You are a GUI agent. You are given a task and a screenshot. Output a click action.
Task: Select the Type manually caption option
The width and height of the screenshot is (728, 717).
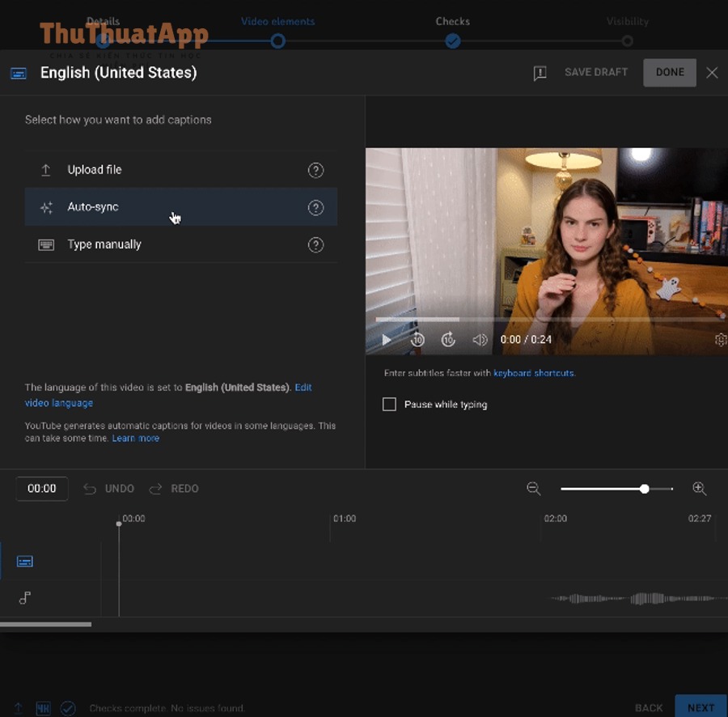(181, 244)
